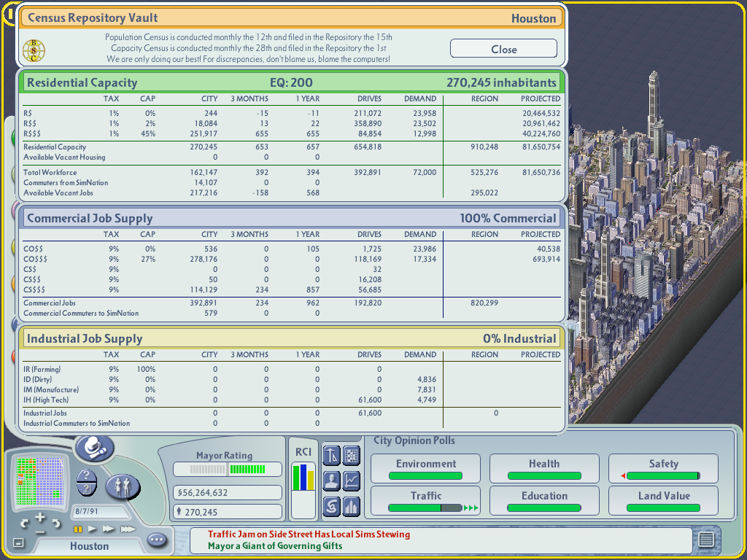The image size is (747, 560).
Task: Click the §56,264,632 city funds field
Action: 228,492
